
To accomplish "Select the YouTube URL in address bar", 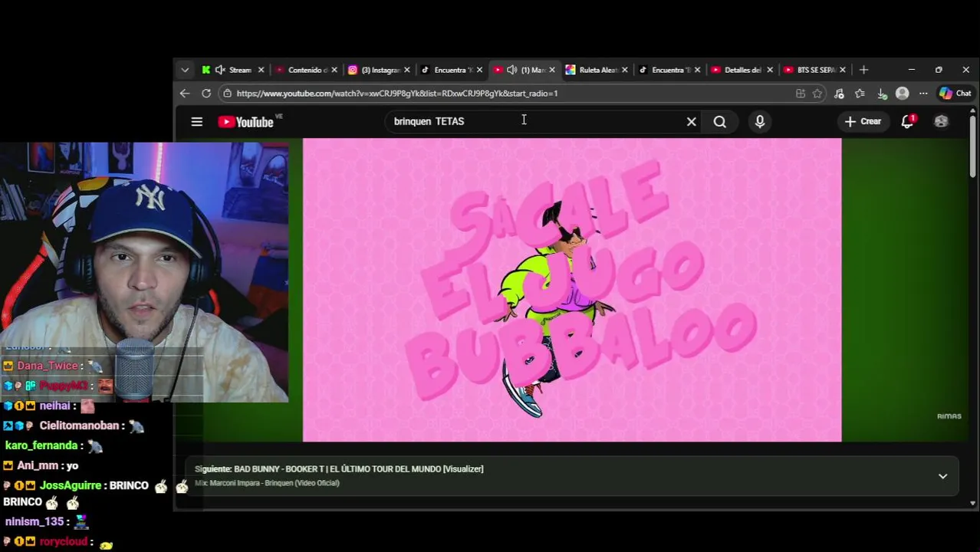I will 397,94.
